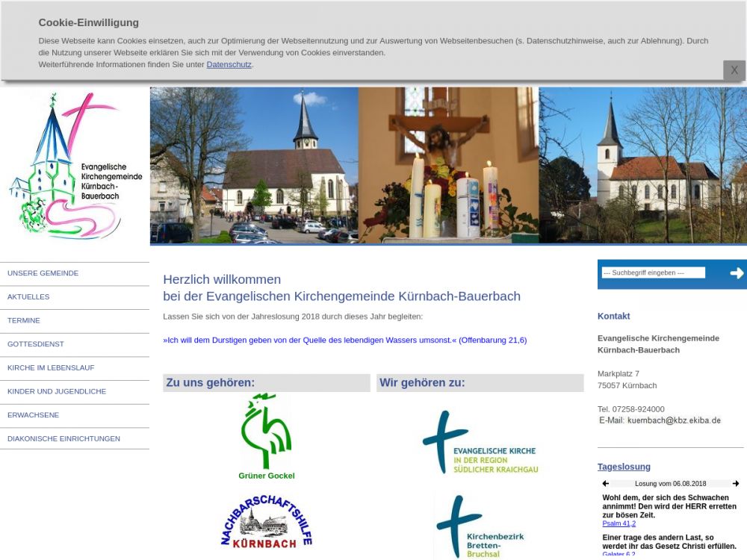Close the cookie consent banner
This screenshot has height=560, width=747.
point(734,70)
